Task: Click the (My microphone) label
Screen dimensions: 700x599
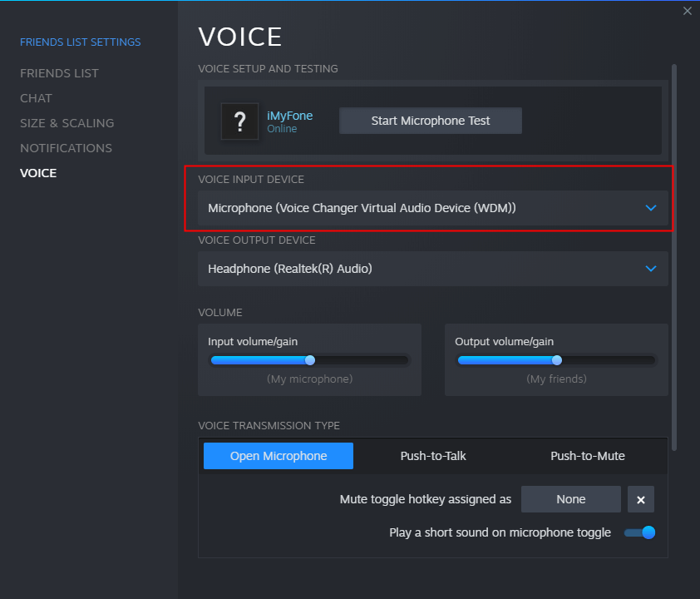Action: (x=310, y=379)
